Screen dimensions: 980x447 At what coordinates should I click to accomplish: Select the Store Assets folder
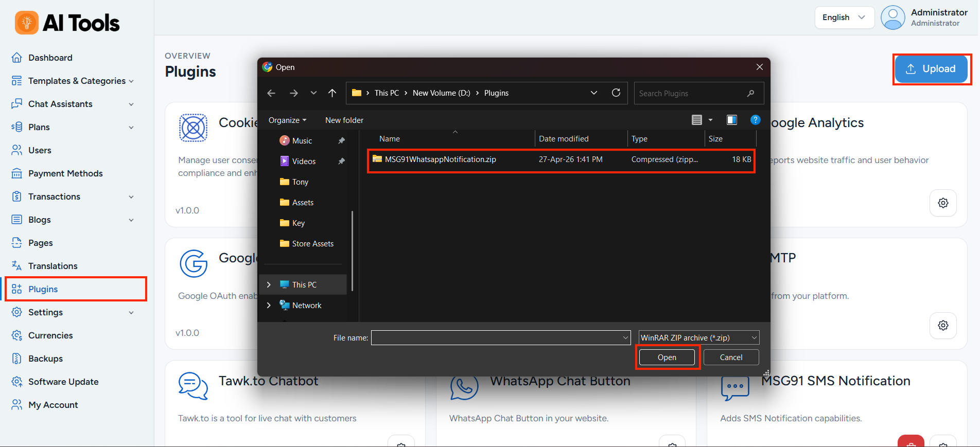click(x=312, y=243)
